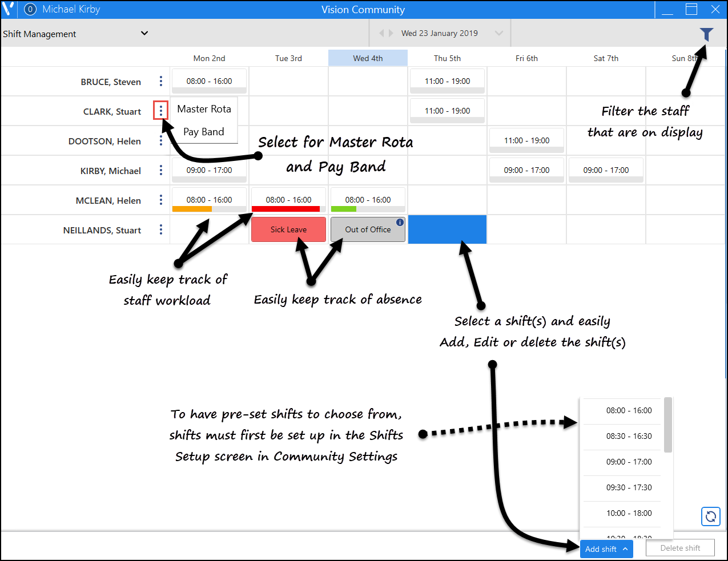Select Clark's Thursday 11:00 - 19:00 shift
Screen dimensions: 728x561
click(447, 111)
